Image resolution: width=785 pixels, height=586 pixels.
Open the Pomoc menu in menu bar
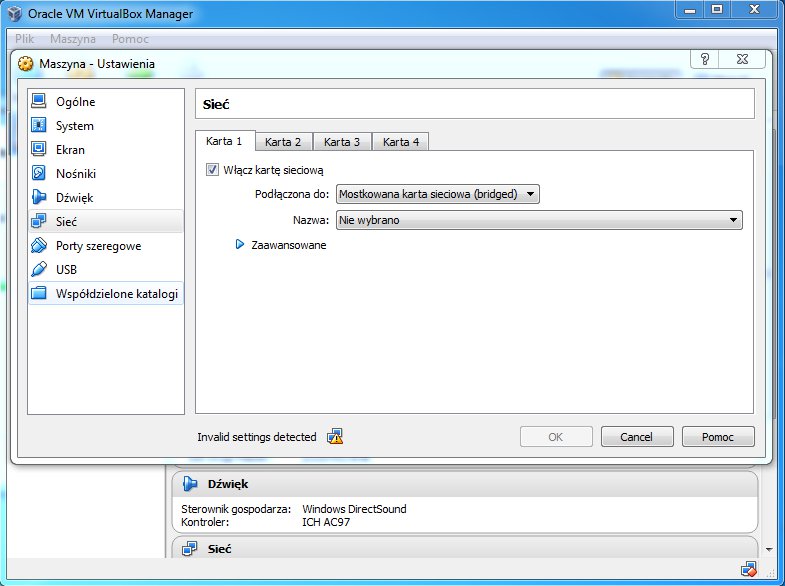(130, 39)
